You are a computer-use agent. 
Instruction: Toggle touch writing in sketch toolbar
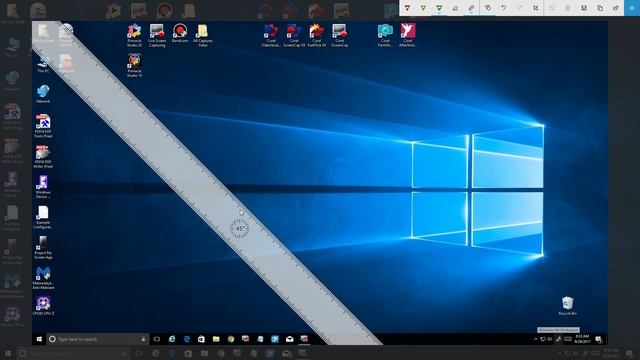[487, 8]
